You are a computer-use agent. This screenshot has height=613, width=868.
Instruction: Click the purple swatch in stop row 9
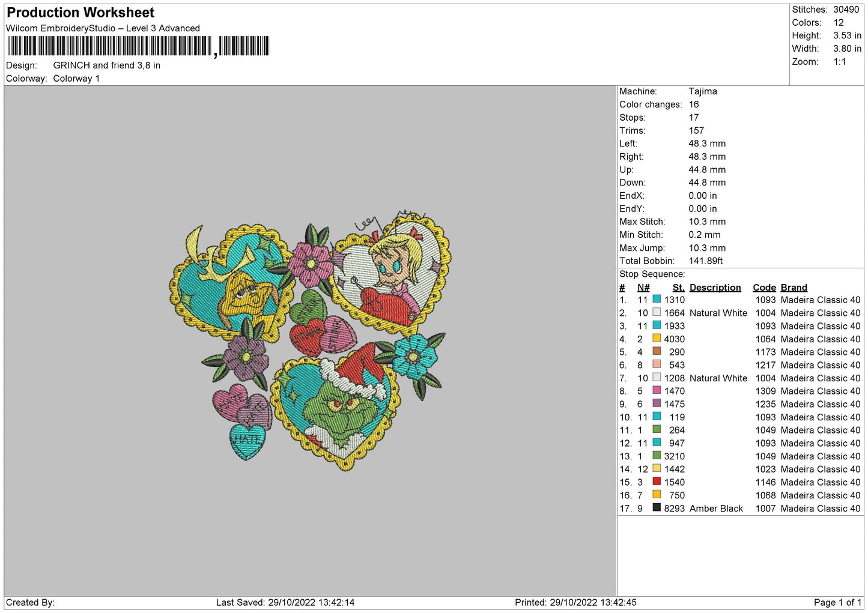(657, 403)
